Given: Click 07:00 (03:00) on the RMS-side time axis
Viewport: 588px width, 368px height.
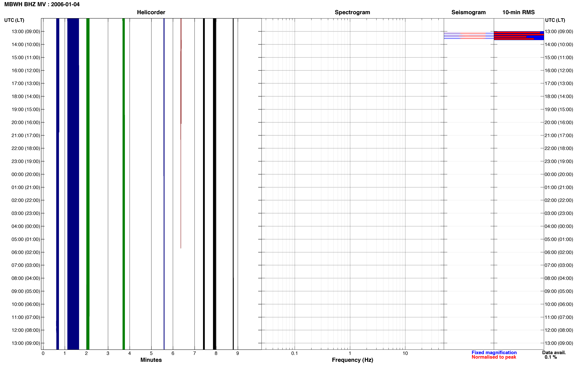Looking at the screenshot, I should [559, 265].
